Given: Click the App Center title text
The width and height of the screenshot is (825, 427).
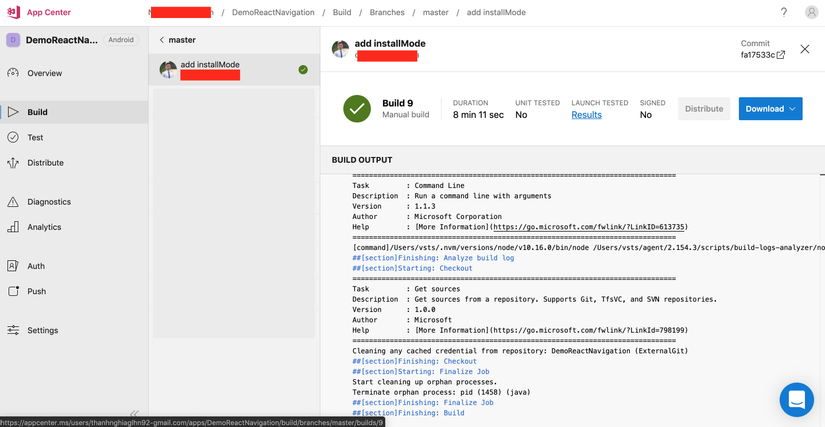Looking at the screenshot, I should [48, 13].
